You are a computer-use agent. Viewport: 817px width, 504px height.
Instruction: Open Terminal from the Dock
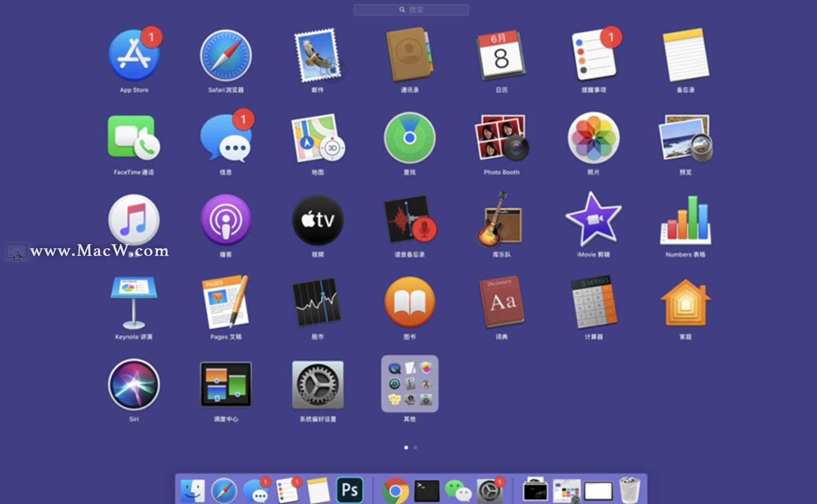[426, 491]
